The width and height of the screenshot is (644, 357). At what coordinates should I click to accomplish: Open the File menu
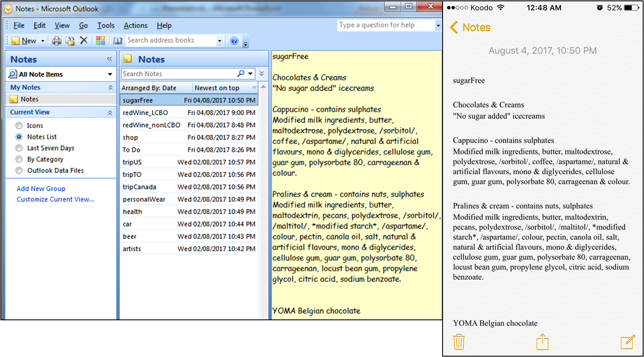point(19,26)
